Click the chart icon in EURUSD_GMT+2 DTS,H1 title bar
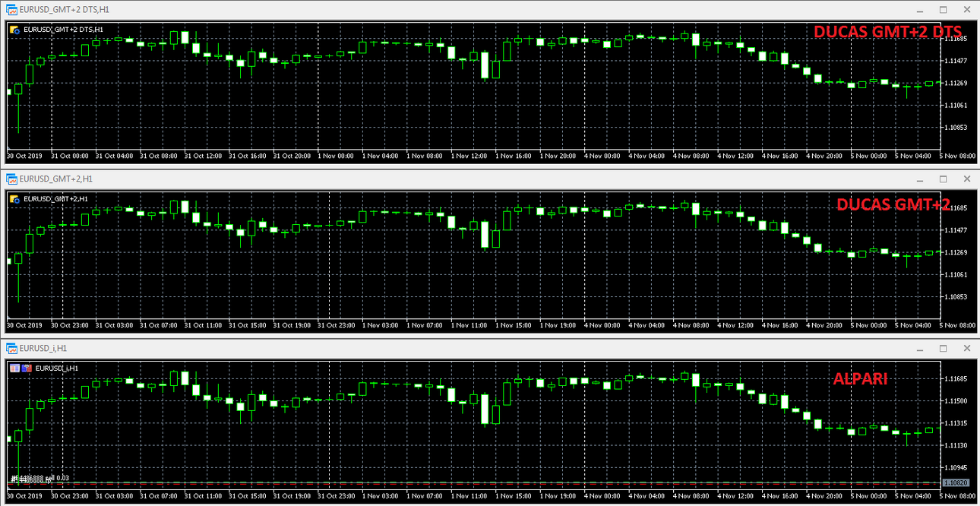 coord(11,10)
